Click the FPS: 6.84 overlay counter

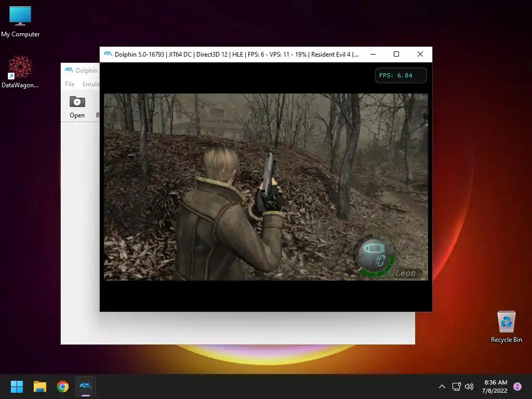401,75
